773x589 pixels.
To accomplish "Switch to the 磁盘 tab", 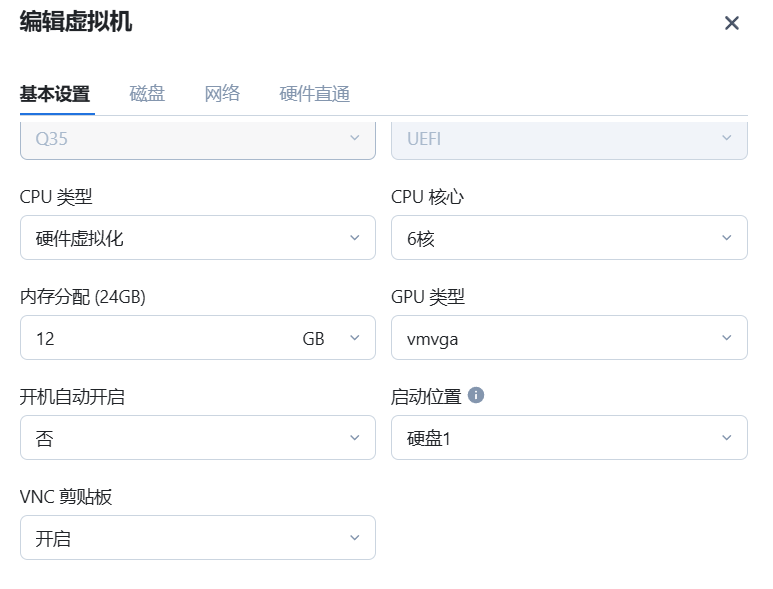I will [x=147, y=94].
